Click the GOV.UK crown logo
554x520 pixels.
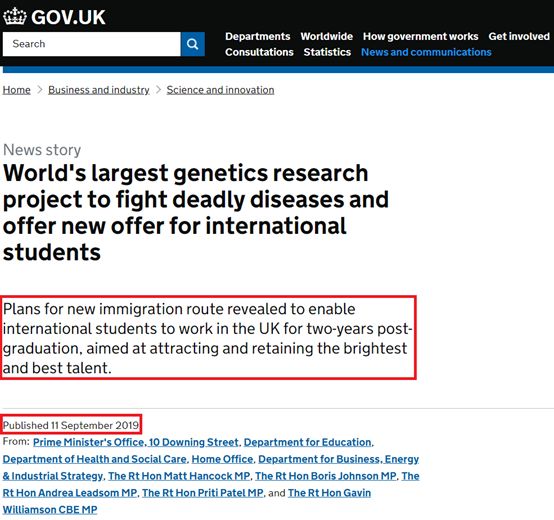pyautogui.click(x=15, y=17)
